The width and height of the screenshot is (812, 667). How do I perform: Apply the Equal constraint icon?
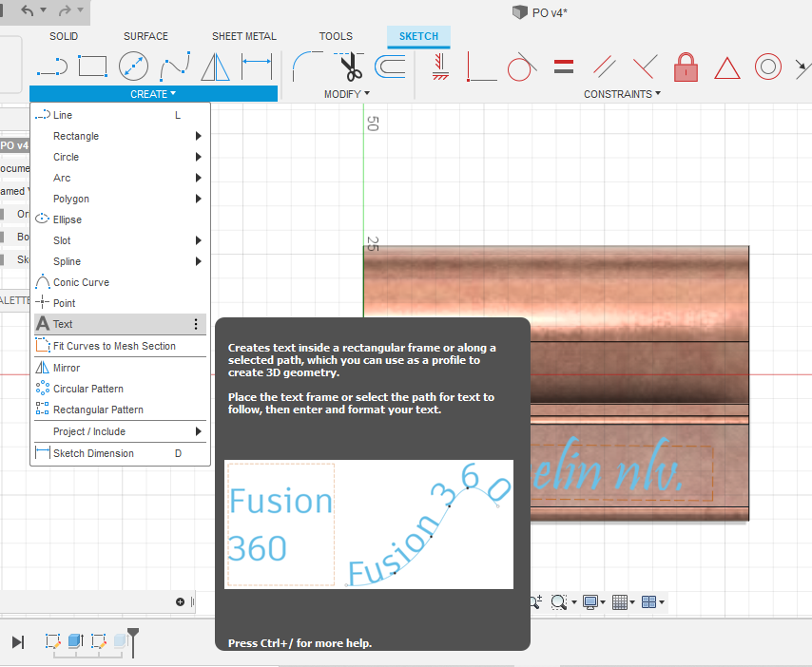click(564, 67)
